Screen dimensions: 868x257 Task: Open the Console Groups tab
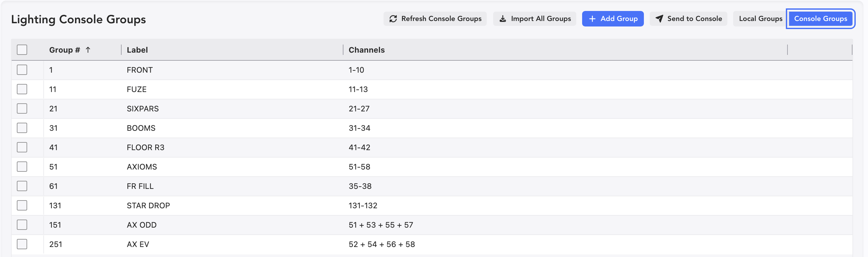coord(820,19)
